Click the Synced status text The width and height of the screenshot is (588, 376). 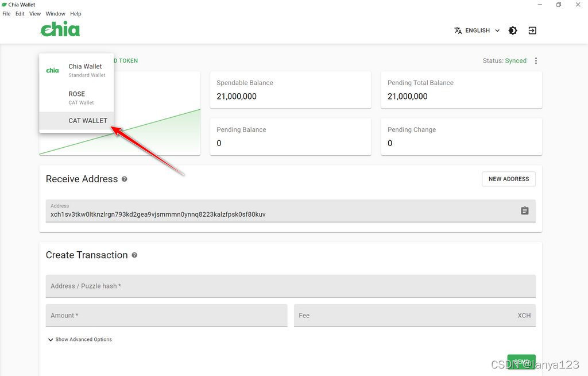pos(516,61)
